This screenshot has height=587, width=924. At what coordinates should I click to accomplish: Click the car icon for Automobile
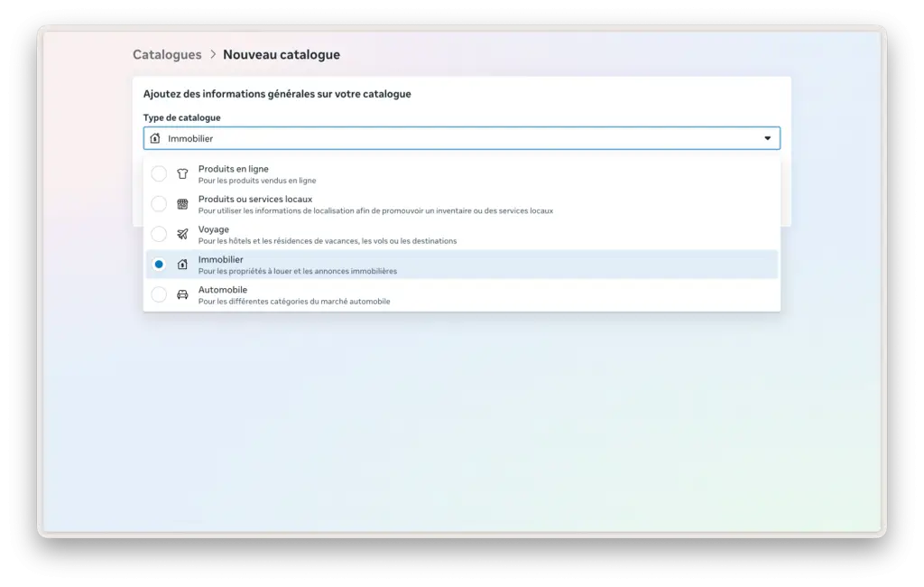tap(182, 294)
